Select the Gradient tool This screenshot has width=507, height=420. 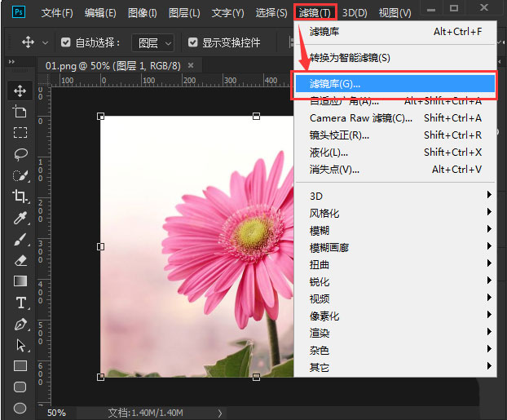20,281
